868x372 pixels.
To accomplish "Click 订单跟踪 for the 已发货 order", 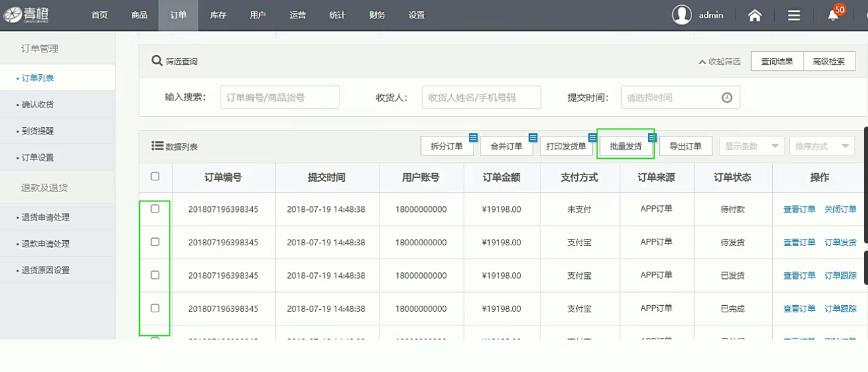I will [x=840, y=276].
